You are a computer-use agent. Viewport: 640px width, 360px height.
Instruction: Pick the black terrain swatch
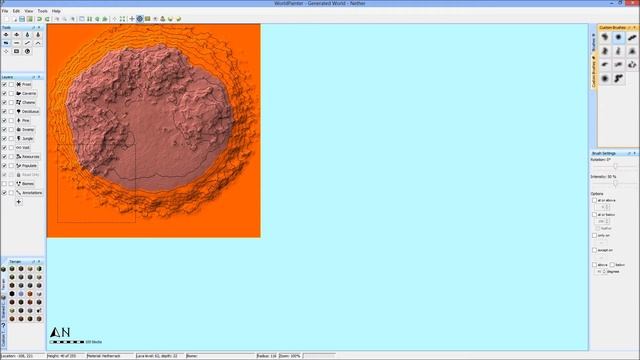pyautogui.click(x=12, y=293)
